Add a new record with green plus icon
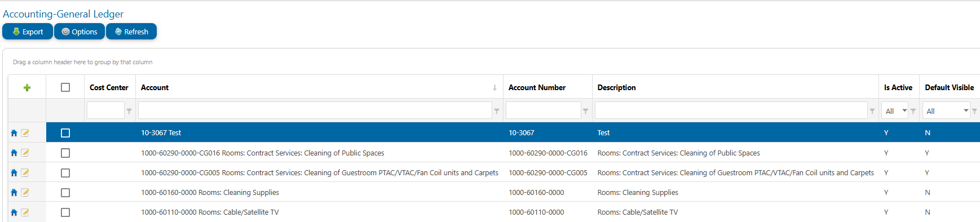Image resolution: width=980 pixels, height=222 pixels. pos(27,87)
